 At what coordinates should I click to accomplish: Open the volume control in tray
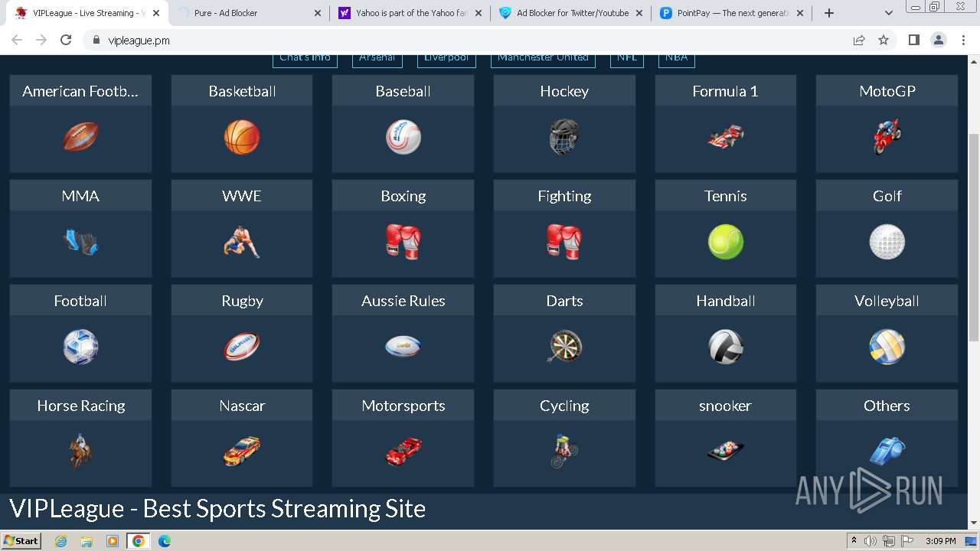pos(871,541)
